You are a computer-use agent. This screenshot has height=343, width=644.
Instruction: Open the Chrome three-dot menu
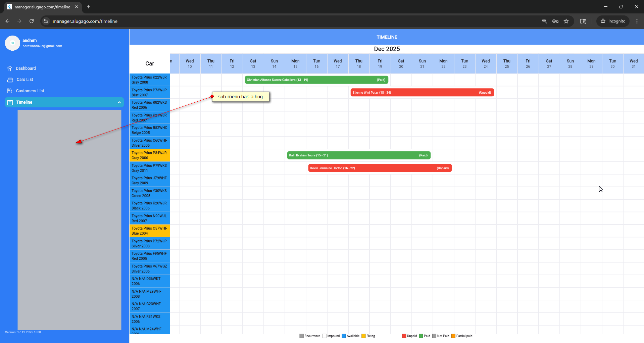click(637, 21)
